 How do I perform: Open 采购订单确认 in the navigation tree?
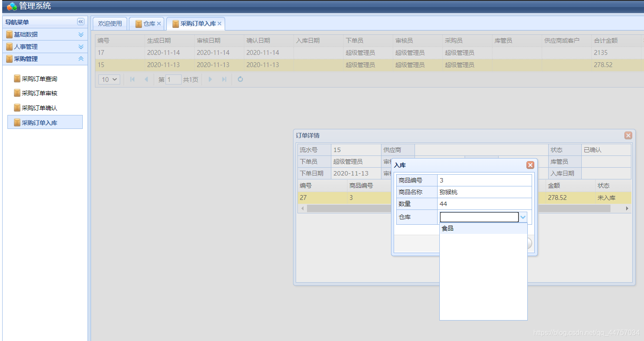click(x=39, y=108)
